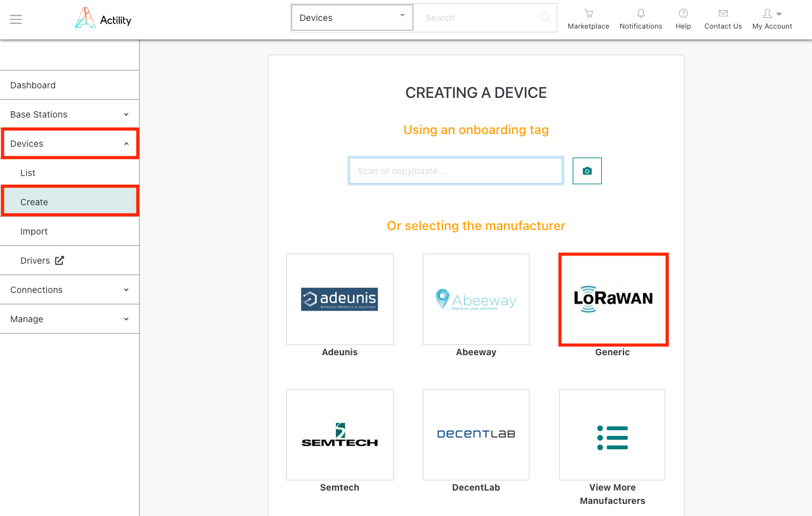Click the "DecentLab" label text
This screenshot has width=812, height=516.
476,487
